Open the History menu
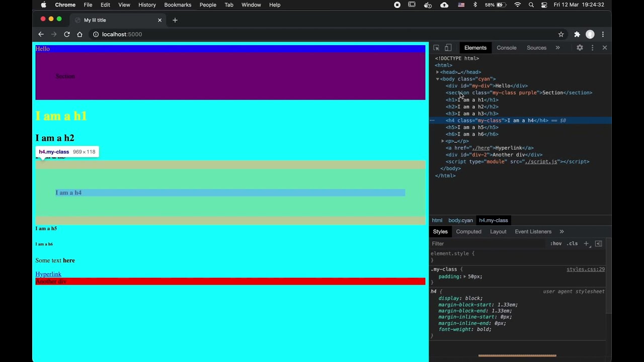 pyautogui.click(x=147, y=5)
